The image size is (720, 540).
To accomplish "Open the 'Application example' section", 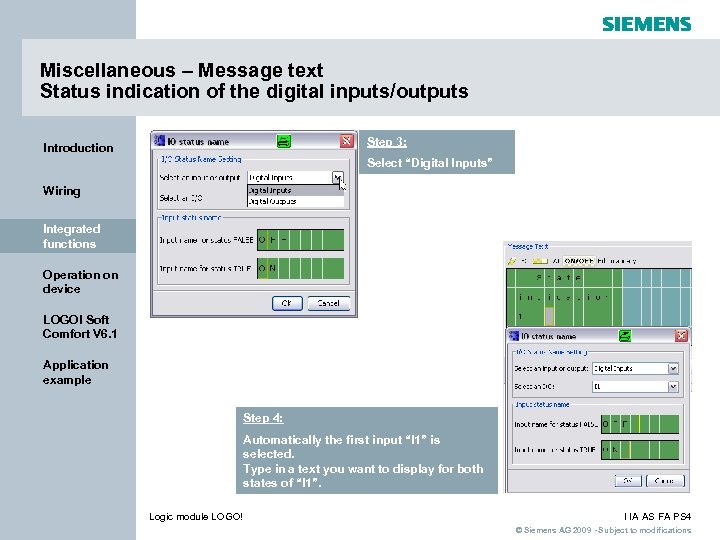I will [75, 372].
